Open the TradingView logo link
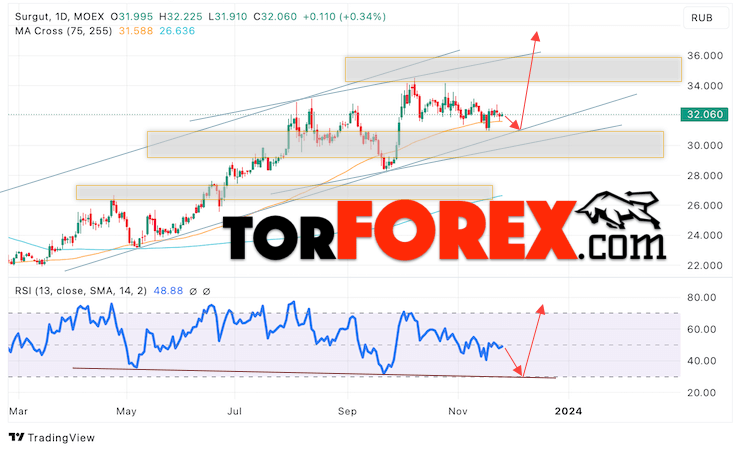Image resolution: width=741 pixels, height=452 pixels. click(52, 438)
